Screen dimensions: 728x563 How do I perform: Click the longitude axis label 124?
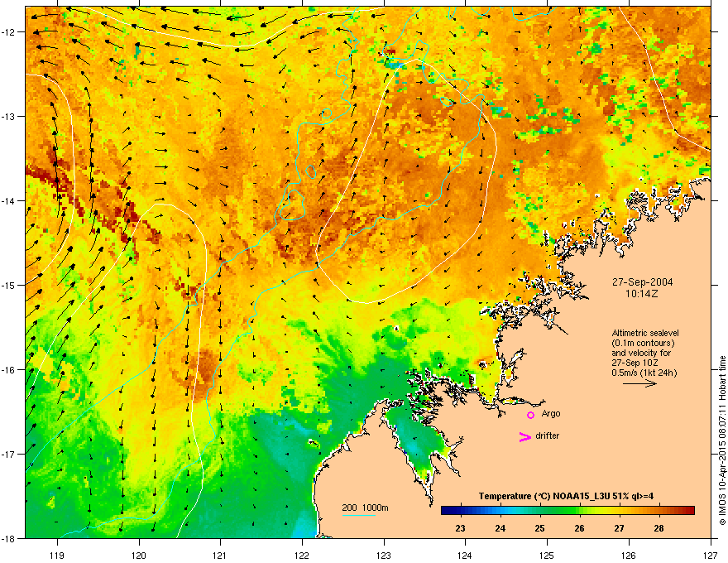[466, 555]
